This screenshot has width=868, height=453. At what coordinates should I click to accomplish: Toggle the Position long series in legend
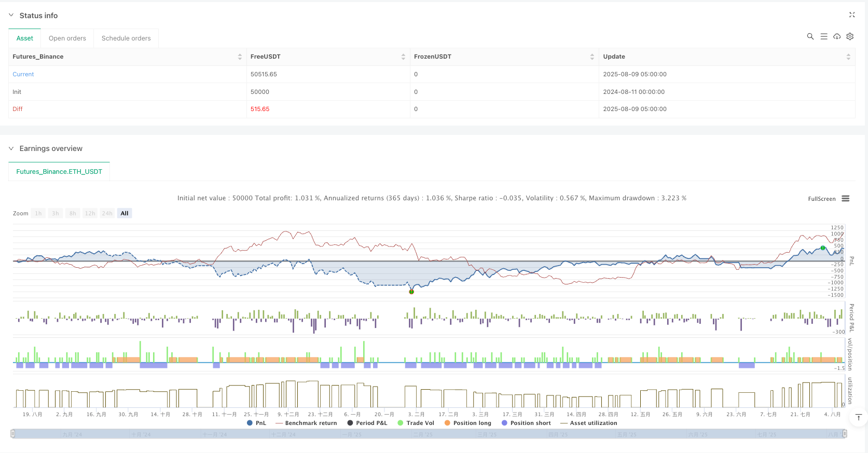(x=468, y=423)
